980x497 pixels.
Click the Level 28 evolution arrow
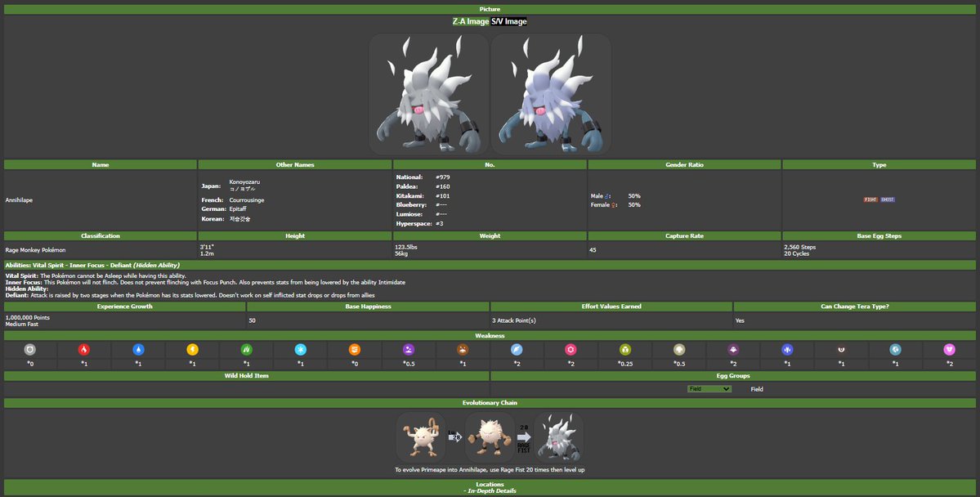(x=455, y=437)
